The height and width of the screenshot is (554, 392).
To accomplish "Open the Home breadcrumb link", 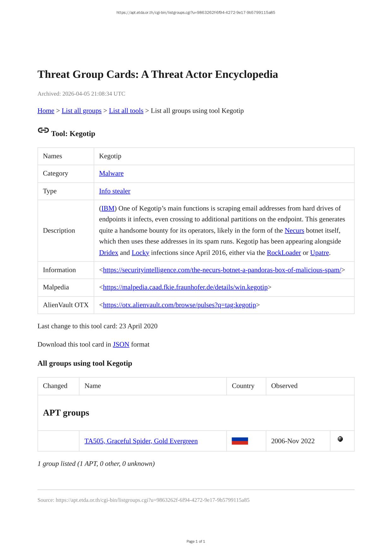I will click(x=46, y=111).
